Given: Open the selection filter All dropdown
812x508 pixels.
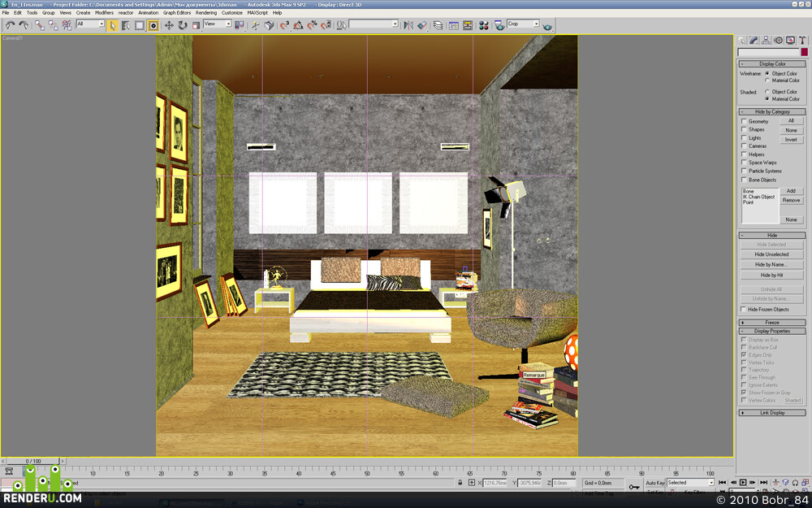Looking at the screenshot, I should (90, 24).
